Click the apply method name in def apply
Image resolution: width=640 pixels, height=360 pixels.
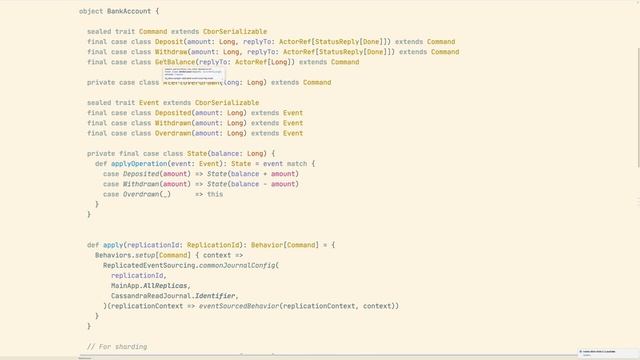pos(113,245)
